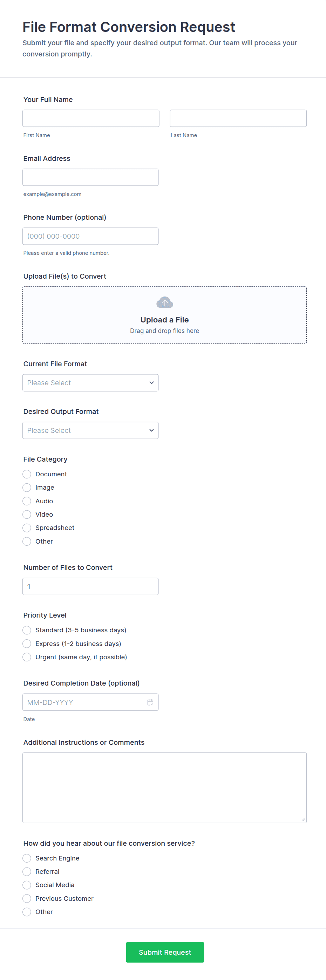This screenshot has width=326, height=980.
Task: Click the Desired Completion Date field
Action: [84, 702]
